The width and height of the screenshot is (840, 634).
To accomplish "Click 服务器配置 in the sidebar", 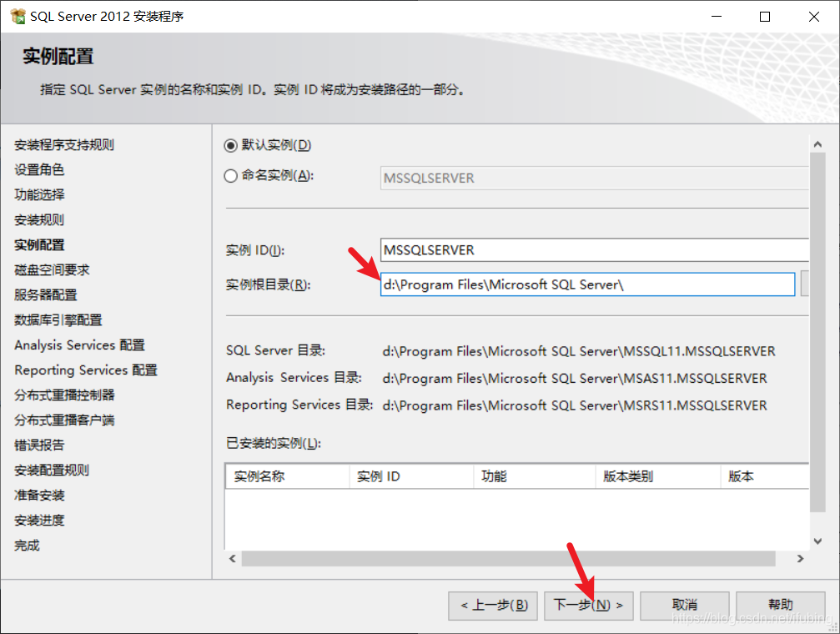I will [x=46, y=294].
